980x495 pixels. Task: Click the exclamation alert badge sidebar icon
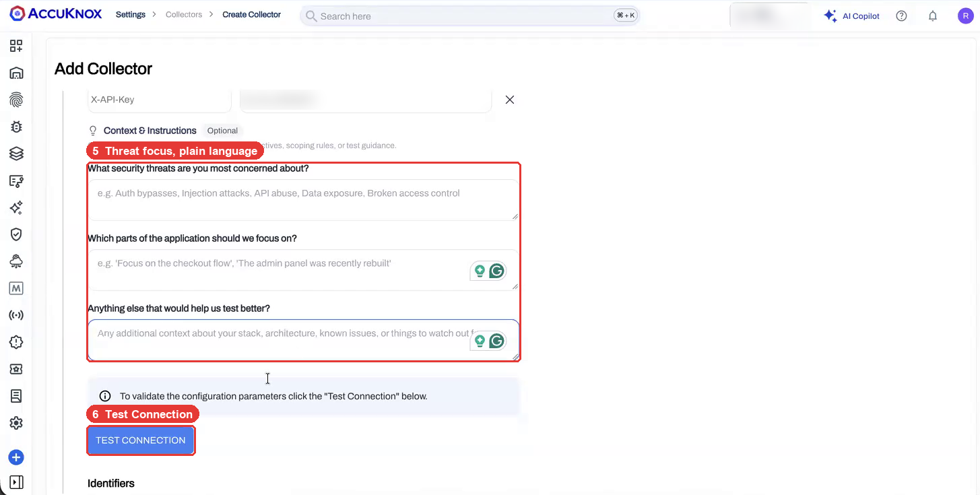click(x=16, y=342)
